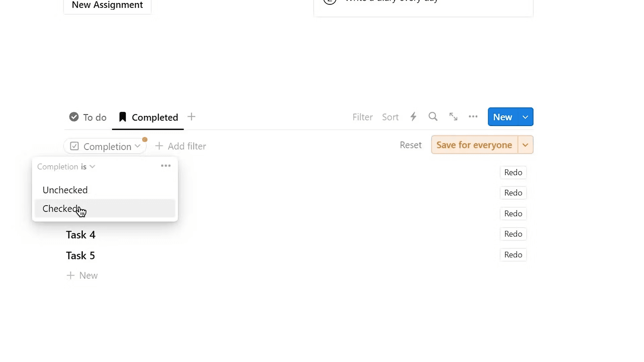Click the lightning bolt automations icon
Image resolution: width=644 pixels, height=362 pixels.
[413, 117]
